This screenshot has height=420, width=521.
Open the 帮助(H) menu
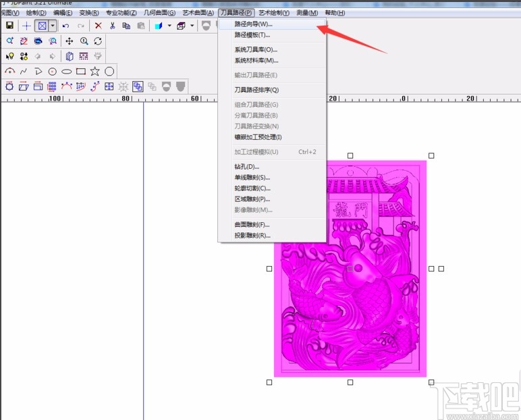click(x=335, y=13)
